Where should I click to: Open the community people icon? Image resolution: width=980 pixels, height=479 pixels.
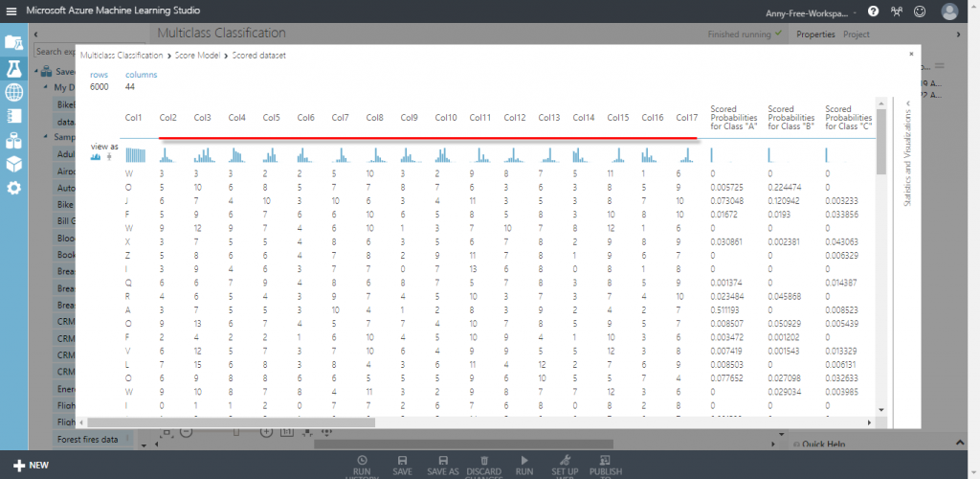pos(897,11)
